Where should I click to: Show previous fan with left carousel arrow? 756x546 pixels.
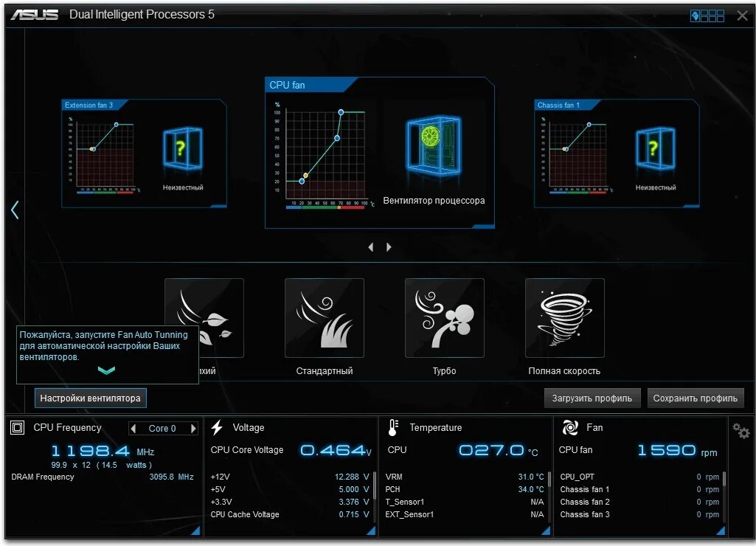pos(371,247)
